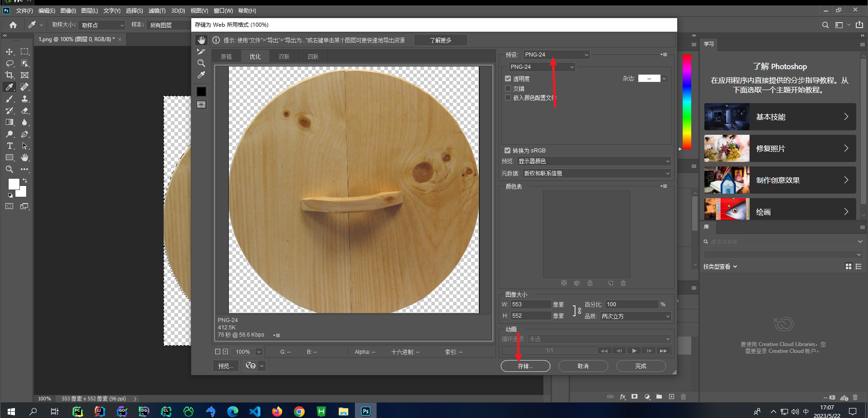Open the 品质 两次立方 quality dropdown
This screenshot has width=868, height=418.
click(635, 316)
